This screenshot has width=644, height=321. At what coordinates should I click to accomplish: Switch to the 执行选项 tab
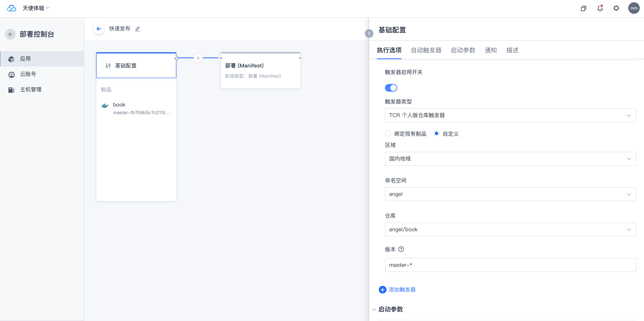coord(389,50)
